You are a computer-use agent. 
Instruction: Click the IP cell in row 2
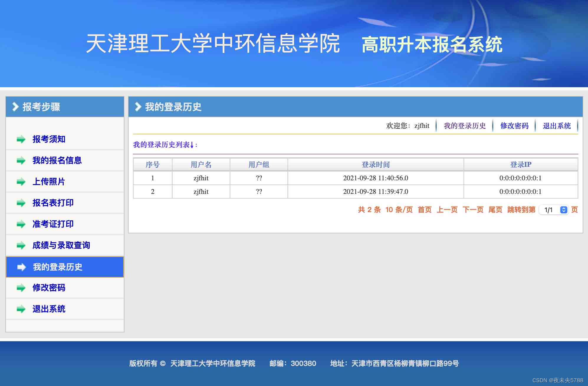pyautogui.click(x=521, y=192)
